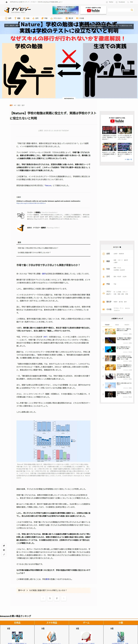This screenshot has width=138, height=644.
Task: Switch ranking to the WEEK tab
Action: pyautogui.click(x=117, y=325)
